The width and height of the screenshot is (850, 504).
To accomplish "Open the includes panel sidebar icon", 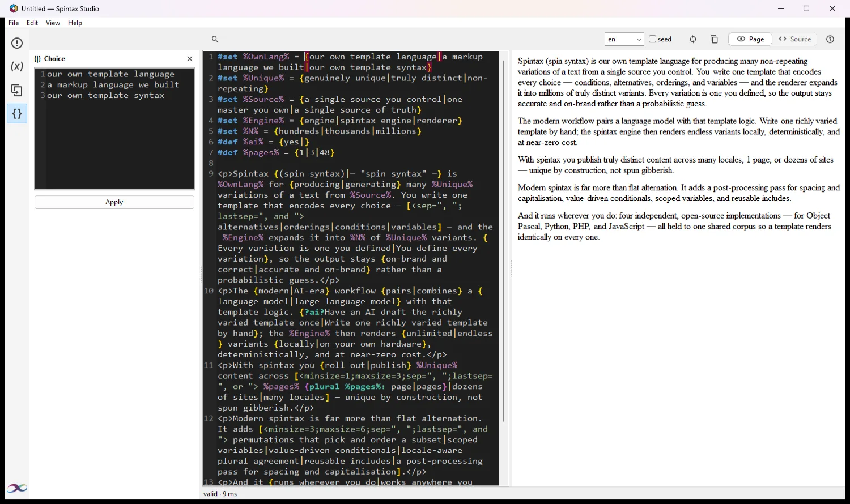I will 17,90.
